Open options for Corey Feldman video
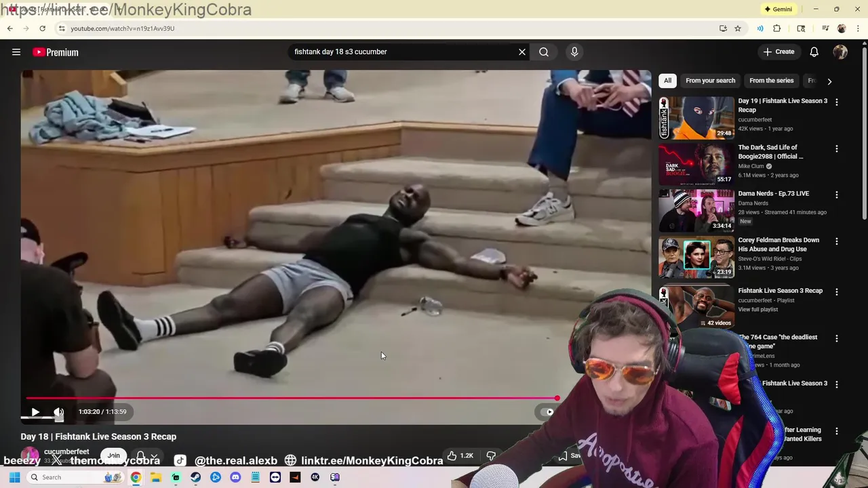868x488 pixels. click(x=836, y=241)
